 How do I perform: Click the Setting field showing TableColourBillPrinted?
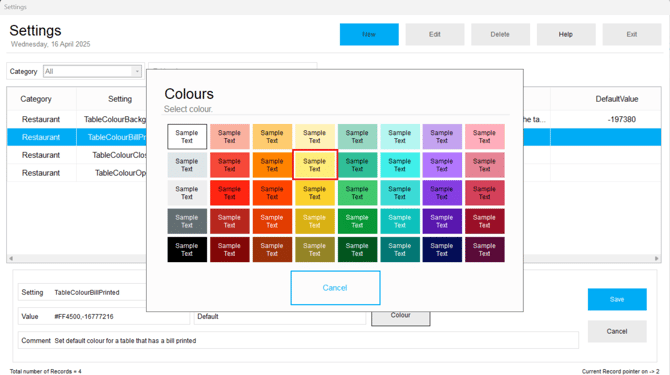82,293
